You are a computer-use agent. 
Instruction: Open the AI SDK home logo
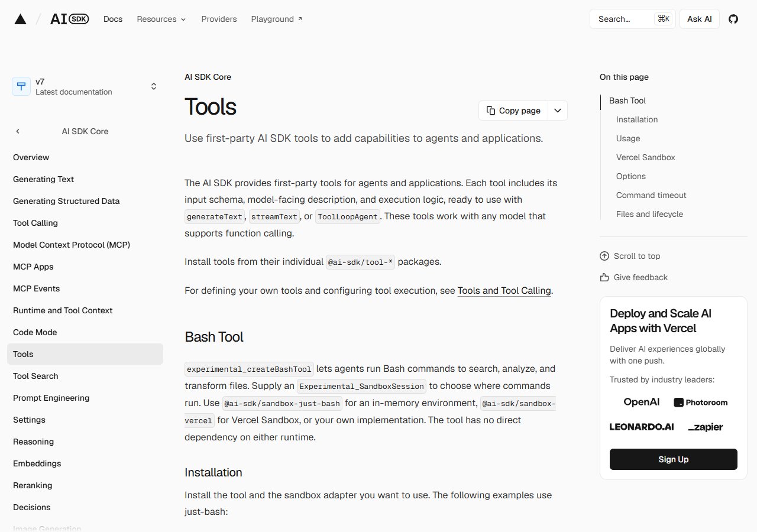(x=70, y=19)
